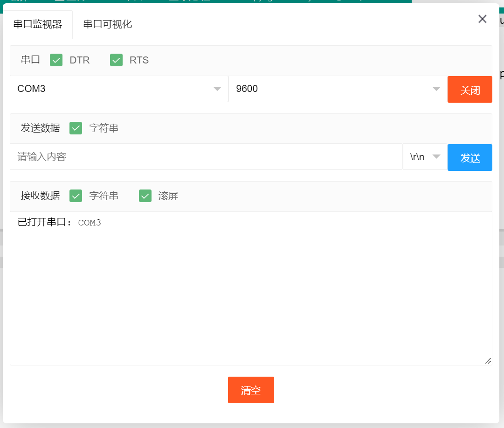Open the COM3 port dropdown
Viewport: 504px width, 428px height.
tap(119, 89)
